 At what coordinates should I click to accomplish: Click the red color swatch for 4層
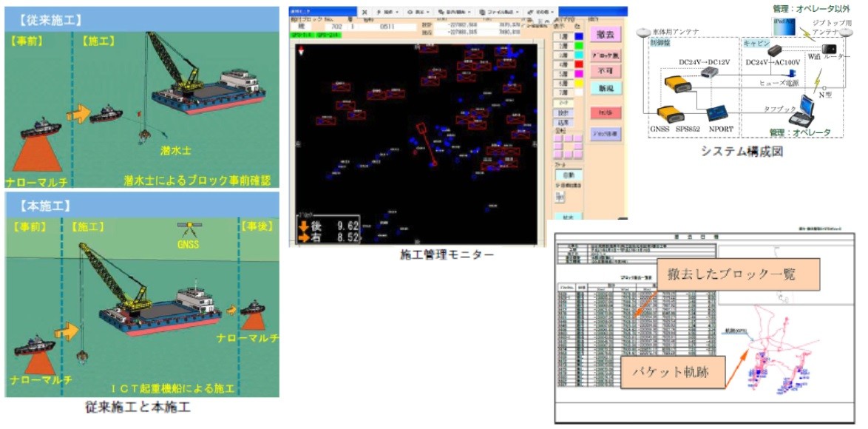coord(579,64)
